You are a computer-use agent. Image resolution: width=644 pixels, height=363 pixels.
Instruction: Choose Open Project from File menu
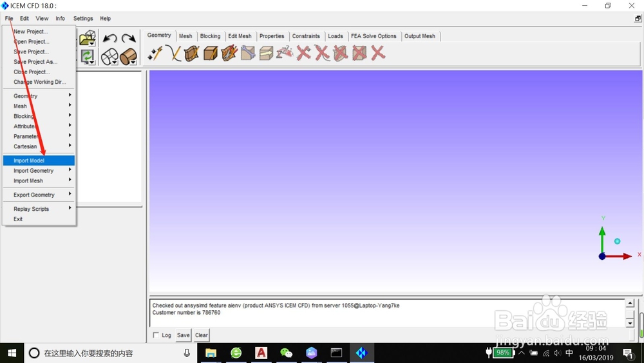tap(39, 41)
